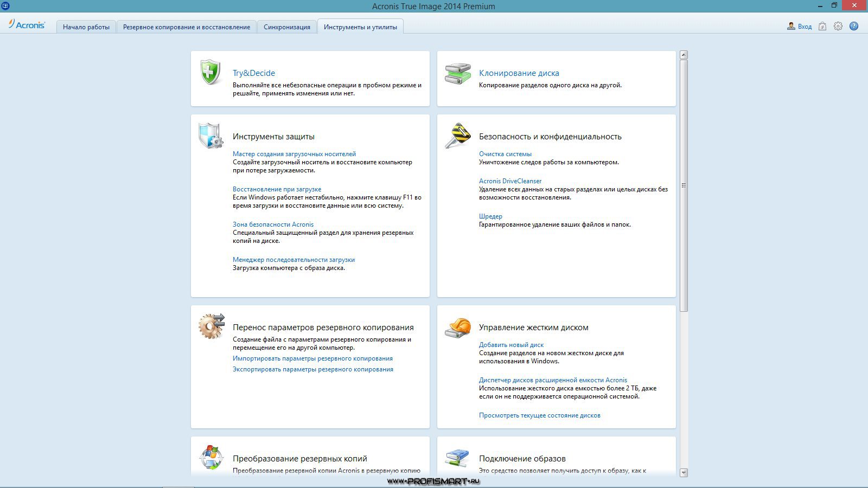868x488 pixels.
Task: Open Зона безопасности Acronis link
Action: (x=273, y=224)
